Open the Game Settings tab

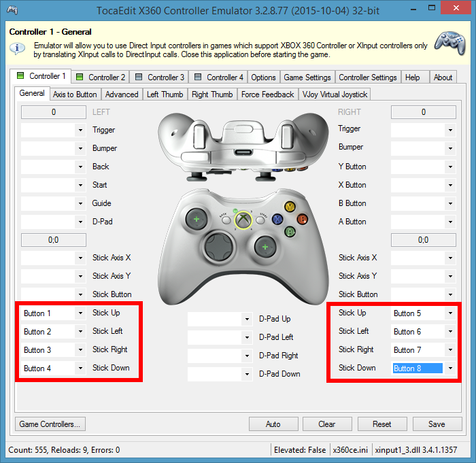307,77
